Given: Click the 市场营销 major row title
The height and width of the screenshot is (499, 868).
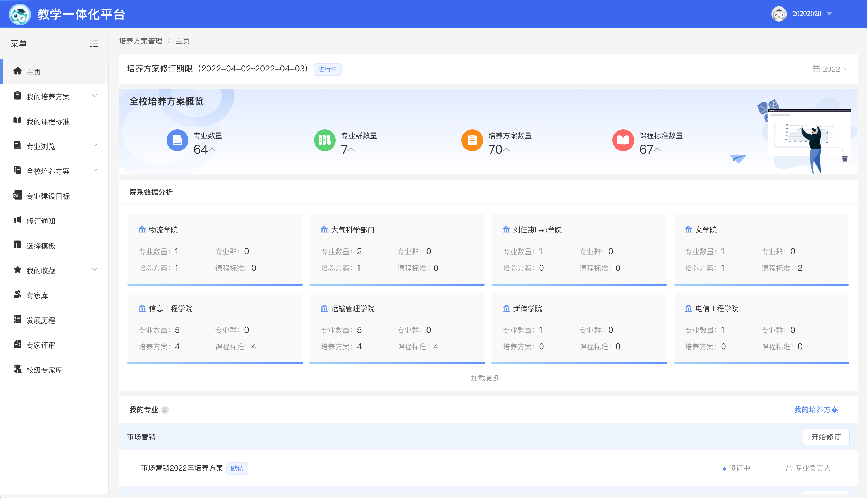Looking at the screenshot, I should point(141,437).
